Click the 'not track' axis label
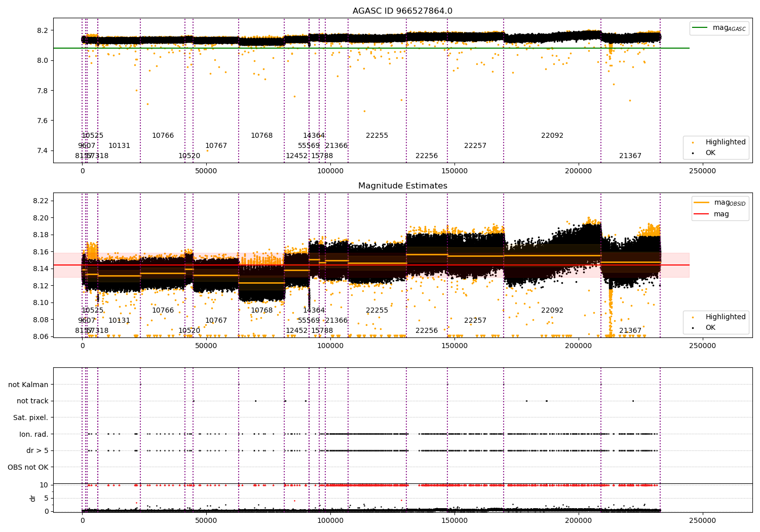The width and height of the screenshot is (760, 532). [x=32, y=401]
